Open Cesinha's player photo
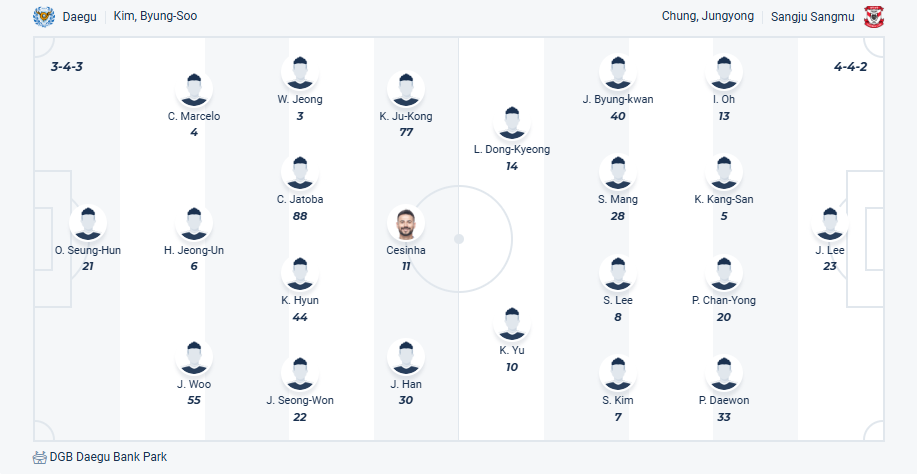The height and width of the screenshot is (474, 917). tap(406, 224)
